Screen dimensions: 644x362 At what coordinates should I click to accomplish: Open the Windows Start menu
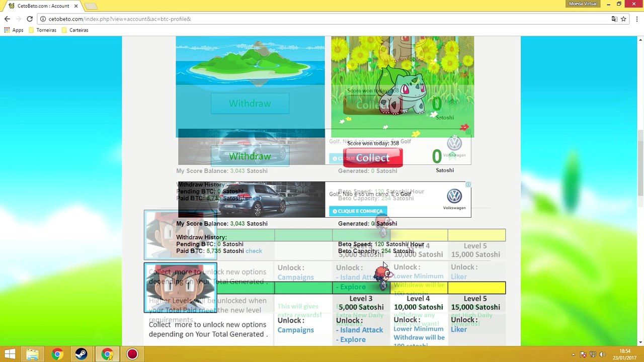(x=10, y=354)
